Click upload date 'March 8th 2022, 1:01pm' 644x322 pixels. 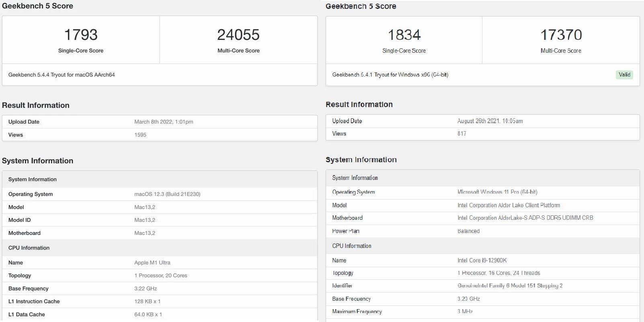[x=164, y=122]
